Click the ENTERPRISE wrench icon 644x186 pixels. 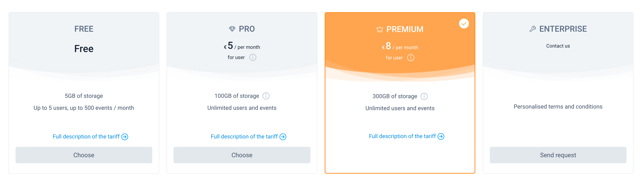pos(532,29)
